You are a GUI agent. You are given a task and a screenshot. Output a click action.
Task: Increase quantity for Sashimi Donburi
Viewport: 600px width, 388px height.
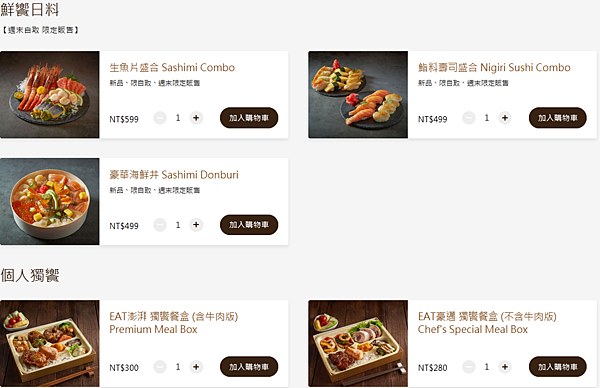(196, 225)
